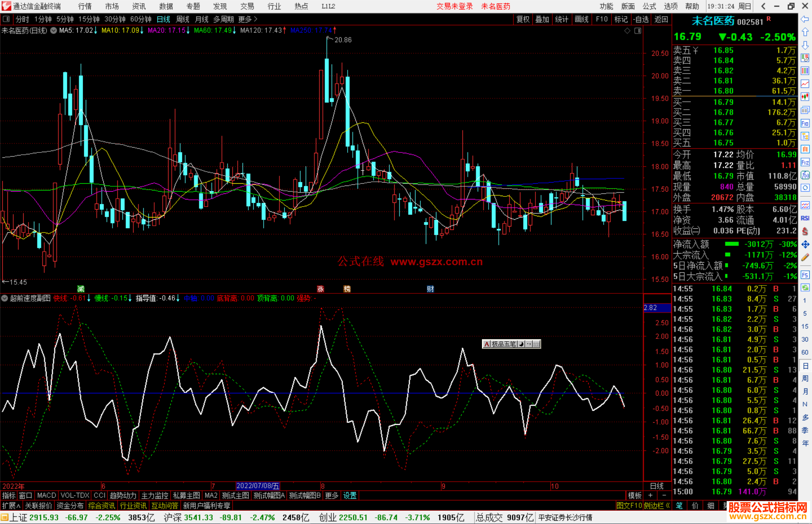Click the 复权 button
812x524 pixels.
click(x=523, y=19)
